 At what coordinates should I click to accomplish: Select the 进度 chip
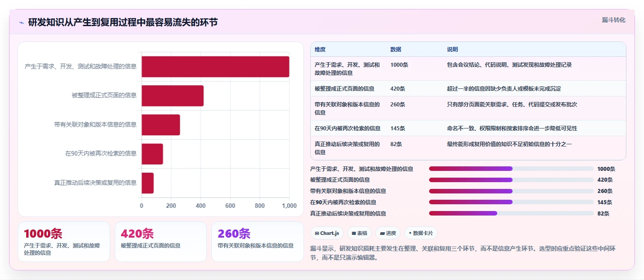coord(388,233)
